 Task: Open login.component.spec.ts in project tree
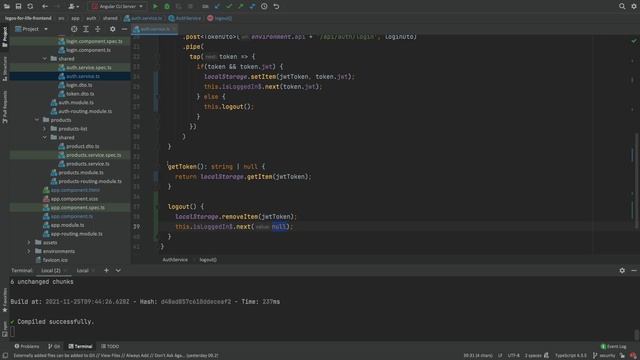94,41
